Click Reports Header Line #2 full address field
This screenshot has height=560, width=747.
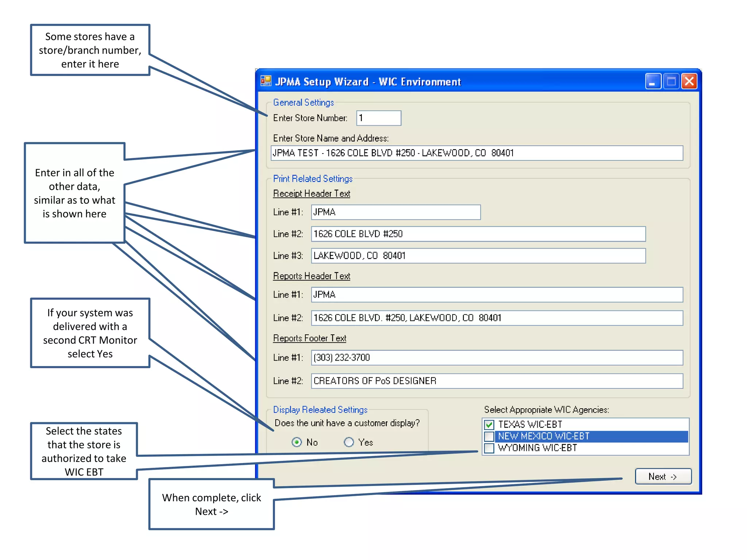[x=497, y=318]
